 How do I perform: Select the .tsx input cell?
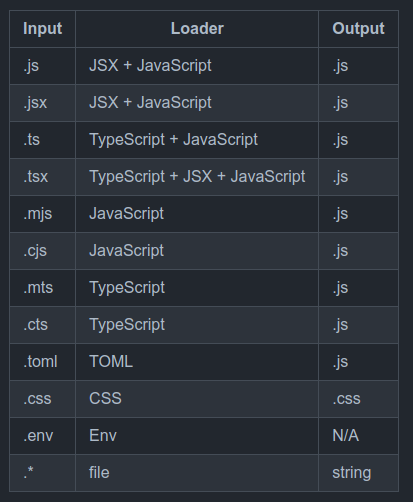pyautogui.click(x=43, y=177)
